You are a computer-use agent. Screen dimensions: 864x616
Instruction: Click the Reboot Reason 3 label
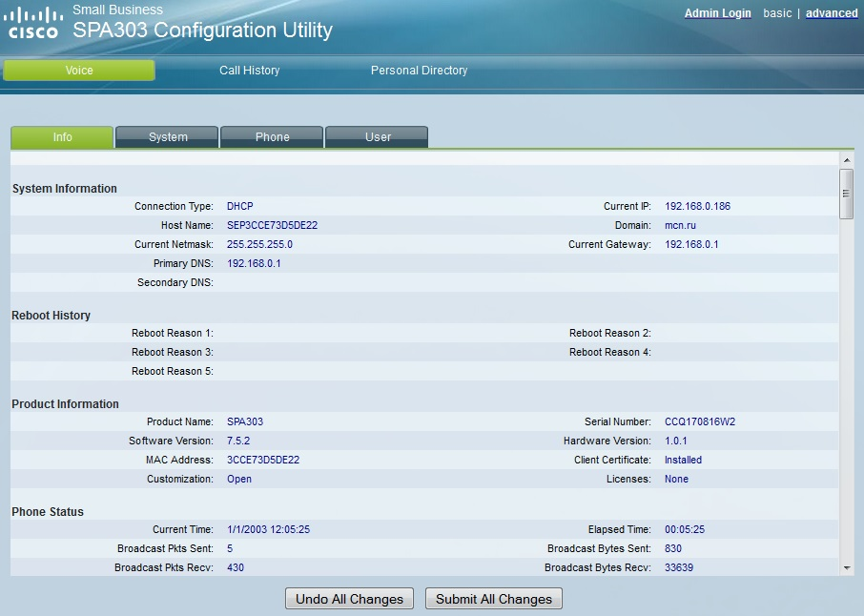click(x=173, y=352)
